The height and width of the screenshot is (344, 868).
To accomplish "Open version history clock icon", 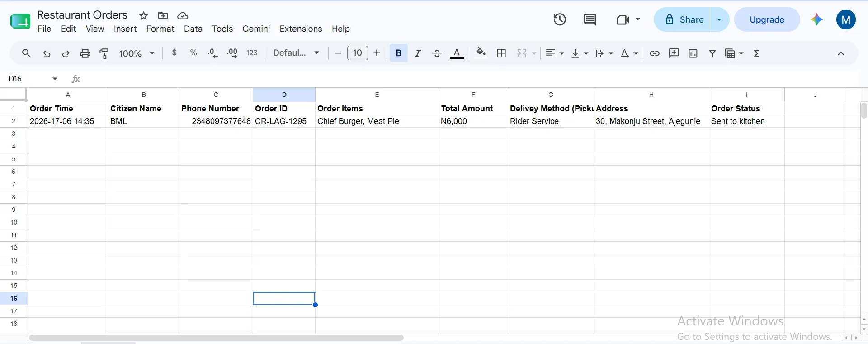I will point(560,19).
